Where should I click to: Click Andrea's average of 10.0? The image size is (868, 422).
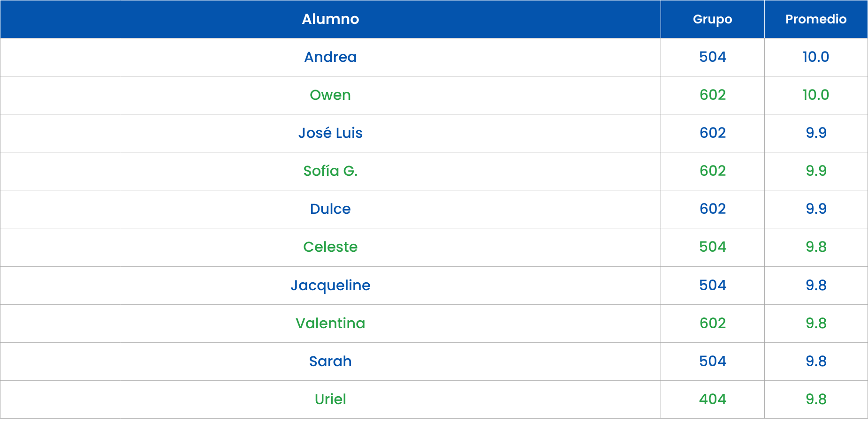point(816,57)
